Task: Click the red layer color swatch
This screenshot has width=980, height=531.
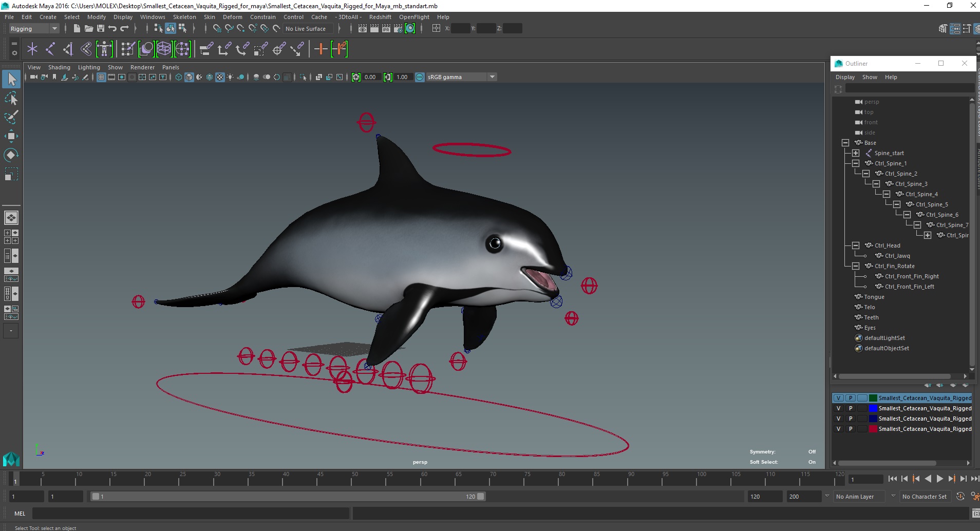Action: 873,429
